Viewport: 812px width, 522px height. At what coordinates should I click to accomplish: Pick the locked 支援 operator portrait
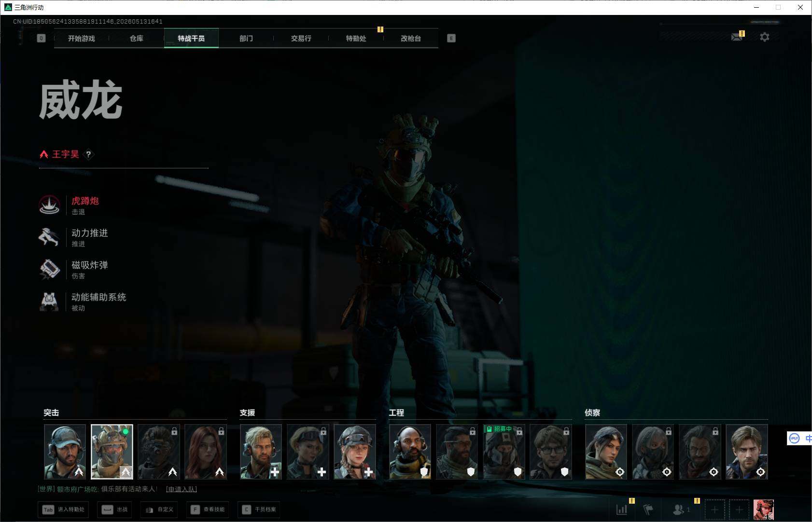308,452
